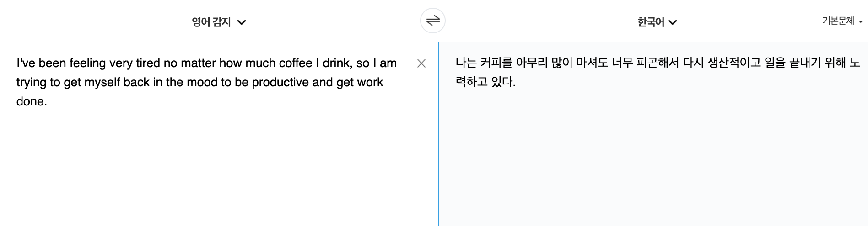Swap source and target languages
868x226 pixels.
[432, 21]
